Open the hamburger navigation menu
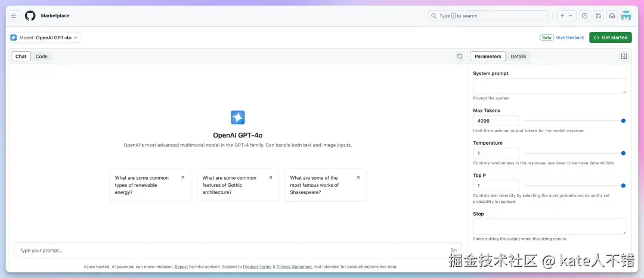Viewport: 644px width, 278px height. [x=14, y=15]
